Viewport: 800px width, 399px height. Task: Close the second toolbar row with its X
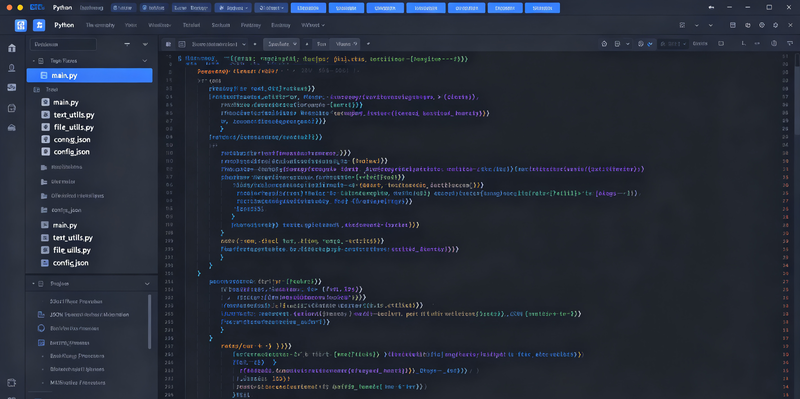pyautogui.click(x=789, y=25)
